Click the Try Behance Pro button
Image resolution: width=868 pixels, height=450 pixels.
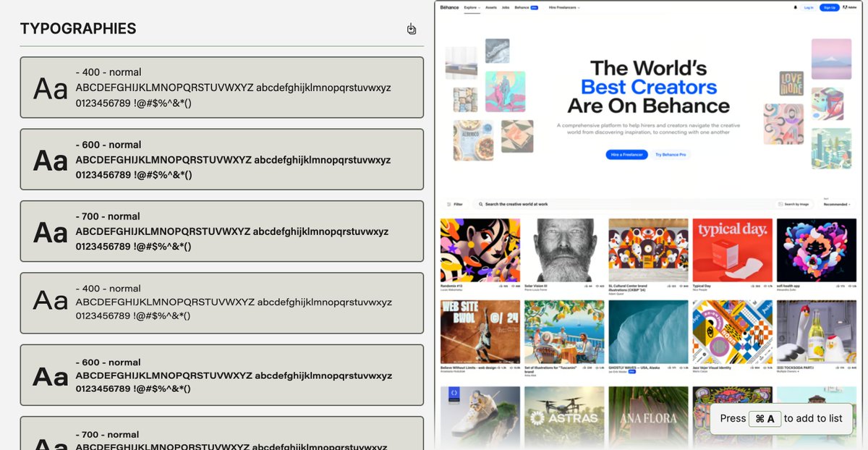[x=671, y=155]
